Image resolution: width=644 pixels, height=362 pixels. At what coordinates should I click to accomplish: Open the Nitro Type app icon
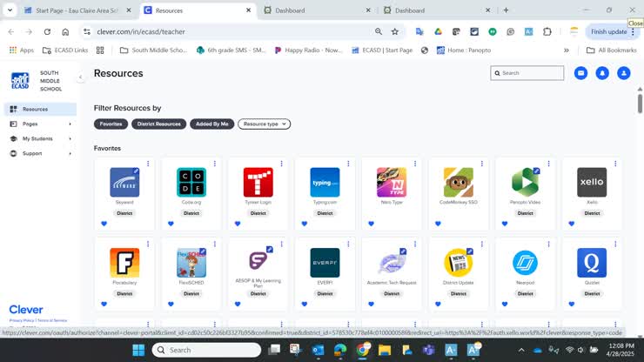392,182
